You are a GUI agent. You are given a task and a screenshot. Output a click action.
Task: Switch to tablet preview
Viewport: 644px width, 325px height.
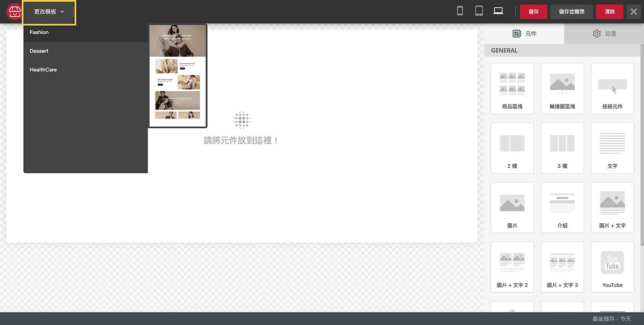[479, 11]
